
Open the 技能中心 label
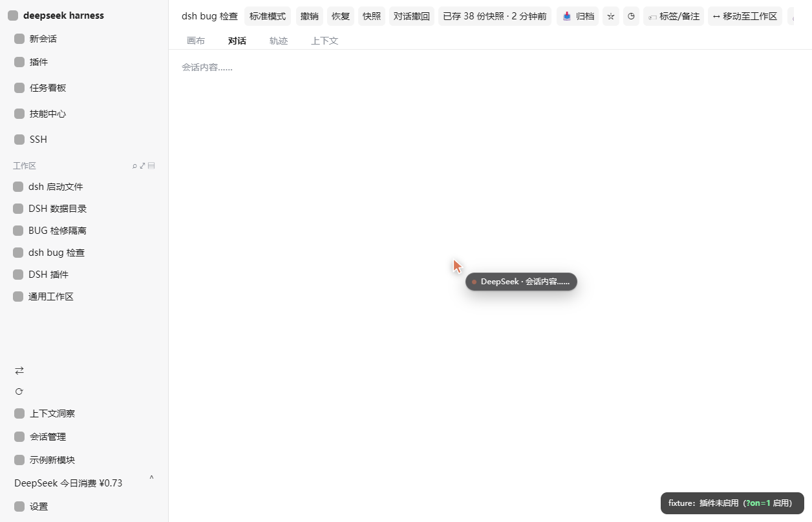[48, 114]
